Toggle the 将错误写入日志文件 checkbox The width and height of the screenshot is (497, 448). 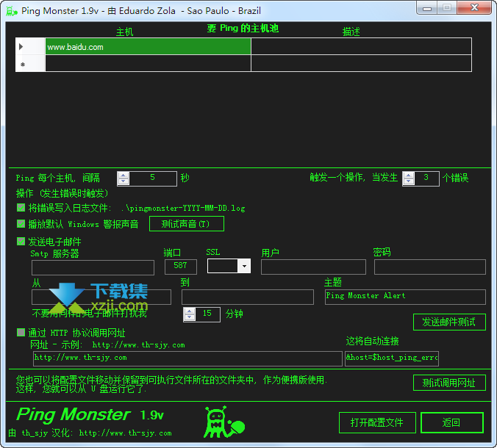point(21,208)
